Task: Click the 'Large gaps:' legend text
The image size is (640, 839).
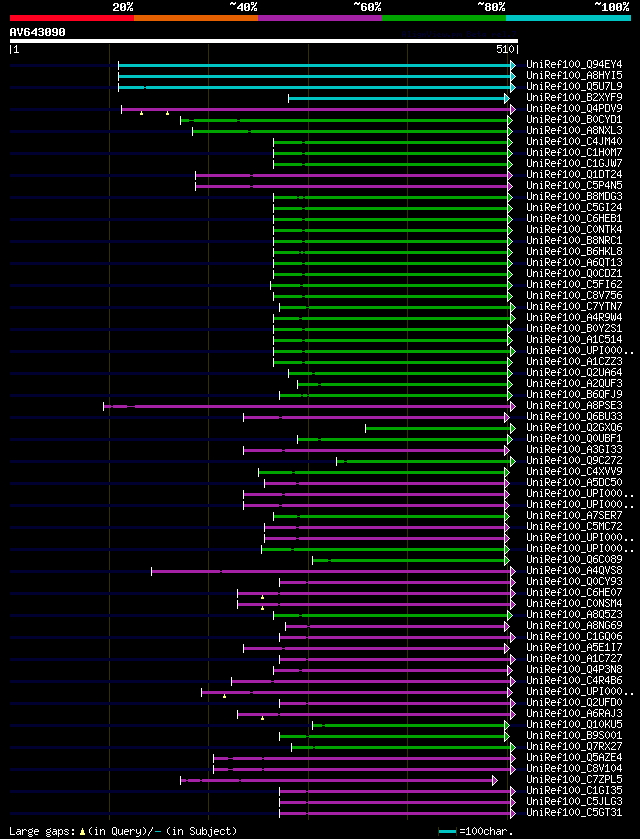Action: point(42,832)
